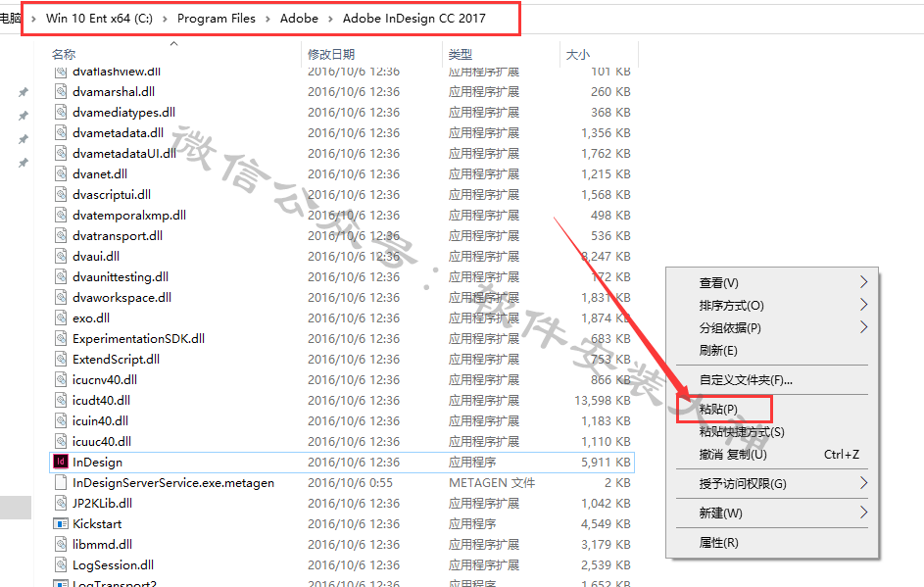Sort by the 类型 column header

click(461, 54)
